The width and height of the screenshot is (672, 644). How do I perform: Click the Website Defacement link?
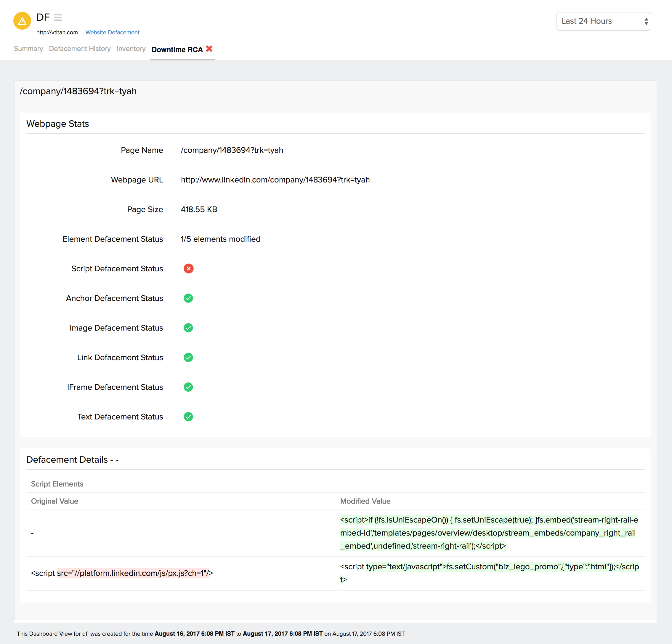112,32
